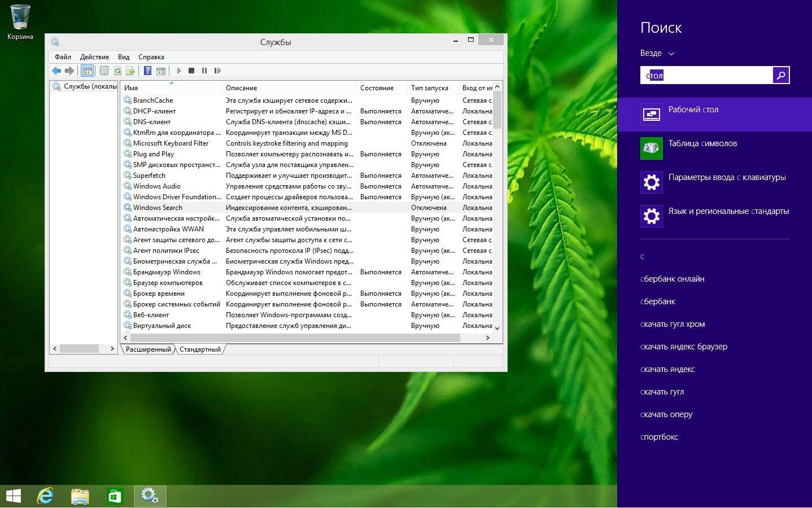Open the Действие menu
The width and height of the screenshot is (812, 508).
(94, 56)
